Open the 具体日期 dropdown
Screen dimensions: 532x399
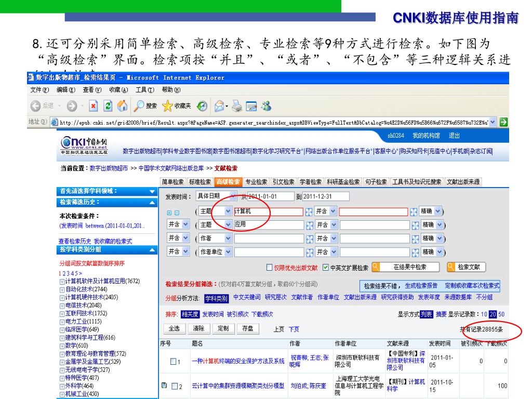(x=233, y=196)
